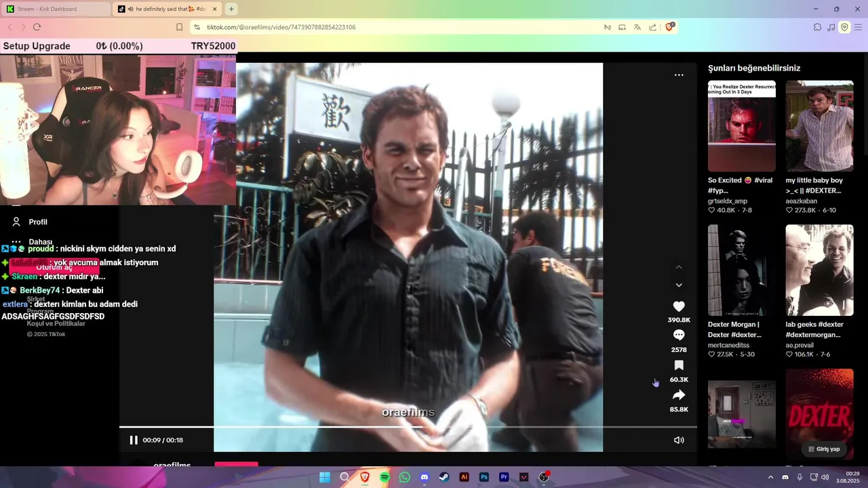
Task: Share the video with the arrow icon
Action: coord(679,395)
